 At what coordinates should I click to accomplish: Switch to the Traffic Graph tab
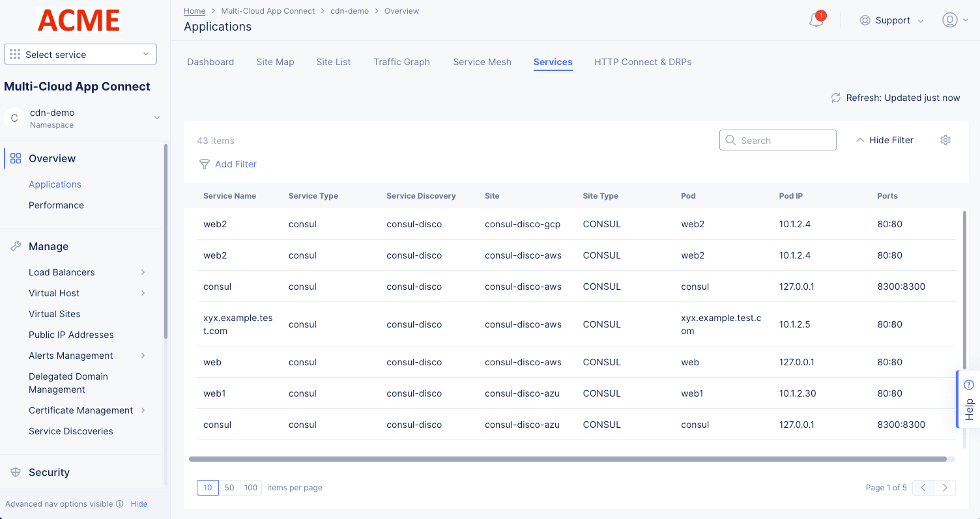401,62
